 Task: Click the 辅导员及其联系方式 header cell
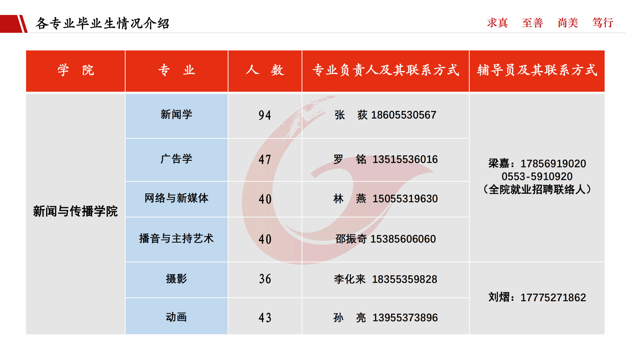(x=537, y=71)
